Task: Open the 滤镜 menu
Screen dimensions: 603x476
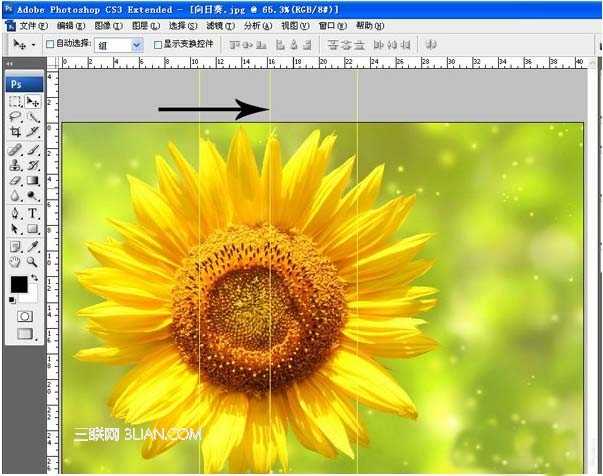Action: 220,26
